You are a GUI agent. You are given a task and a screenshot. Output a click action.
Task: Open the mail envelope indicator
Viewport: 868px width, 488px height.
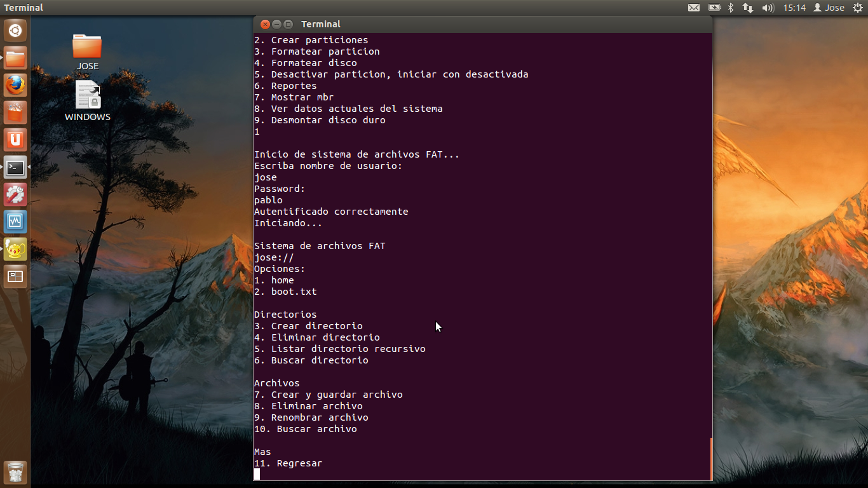pyautogui.click(x=694, y=8)
